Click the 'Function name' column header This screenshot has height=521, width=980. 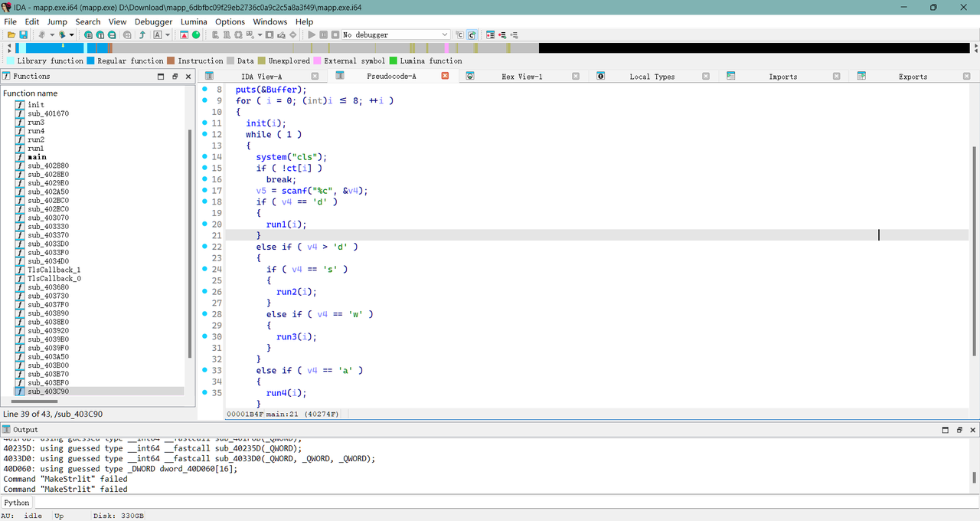coord(31,93)
